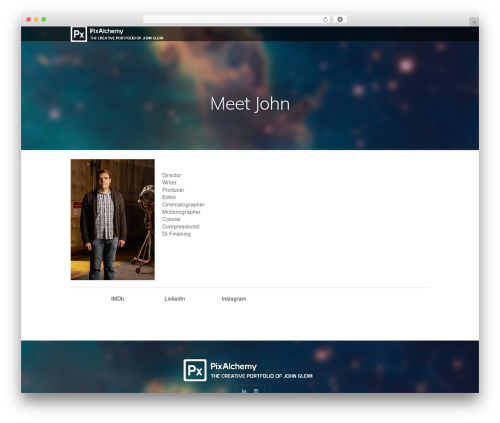Click the 'Colorist' role text
500x423 pixels.
[x=171, y=219]
